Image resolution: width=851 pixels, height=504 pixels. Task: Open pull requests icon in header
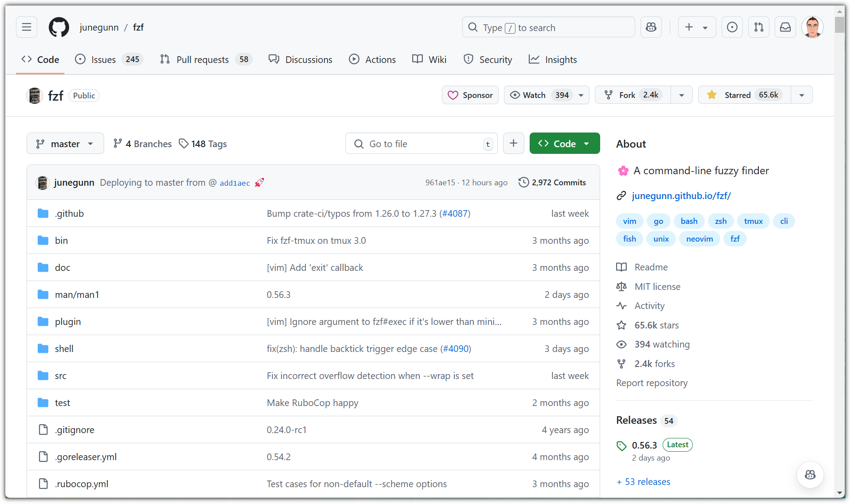pos(758,27)
